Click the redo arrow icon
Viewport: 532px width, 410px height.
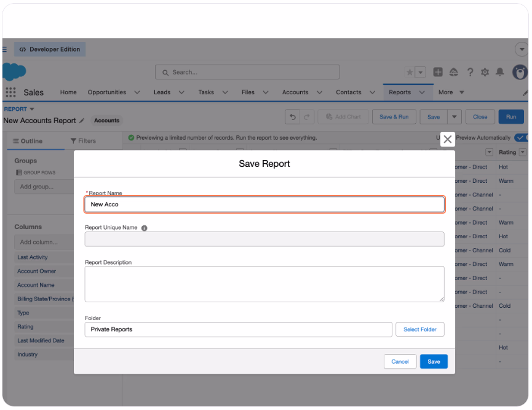[x=307, y=117]
